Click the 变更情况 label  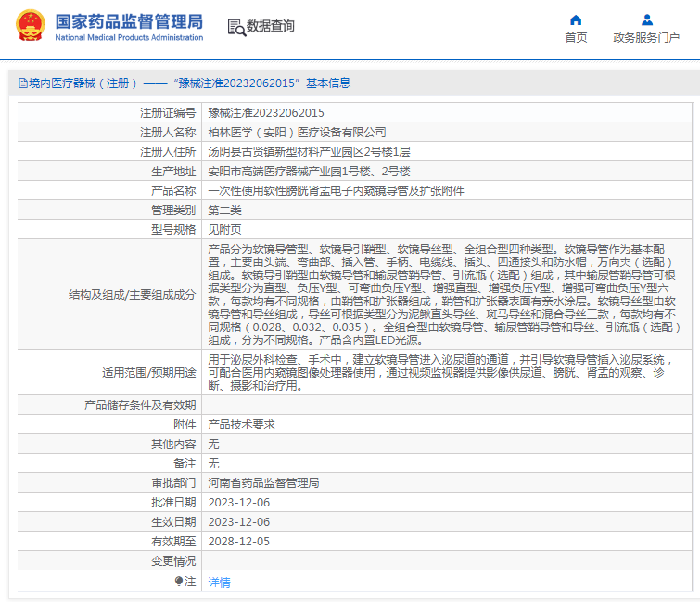173,561
